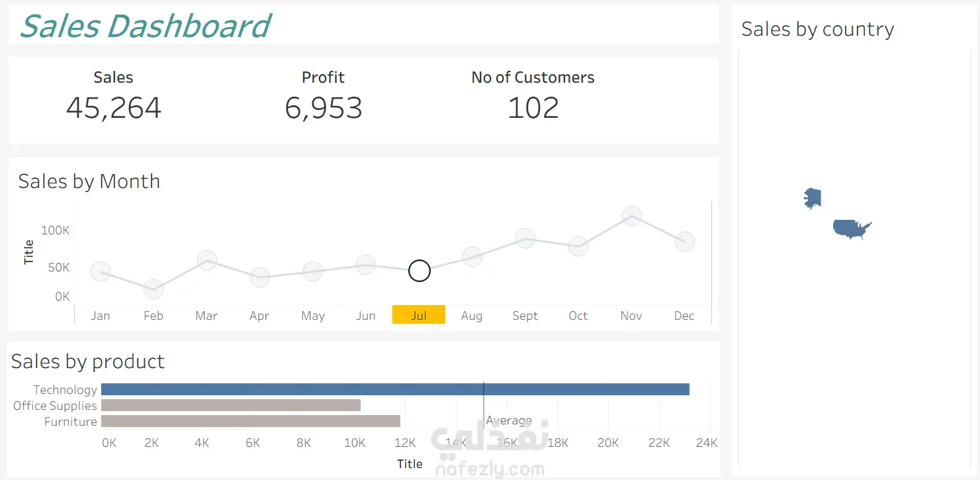Click the November peak data point

(x=632, y=216)
